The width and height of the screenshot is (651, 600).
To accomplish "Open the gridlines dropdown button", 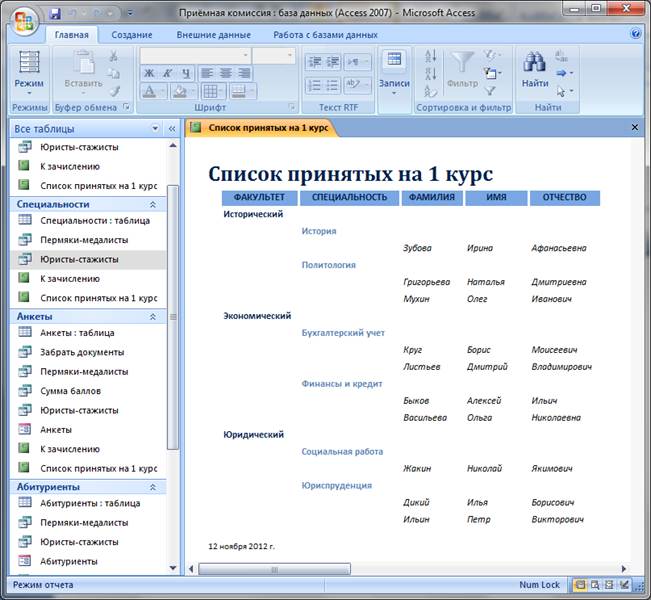I will click(x=213, y=91).
